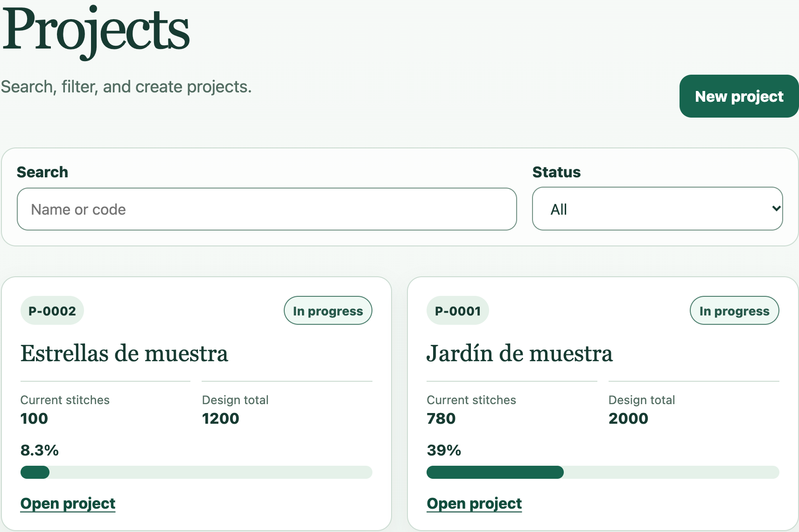Click the 8.3% progress percentage

pyautogui.click(x=40, y=450)
